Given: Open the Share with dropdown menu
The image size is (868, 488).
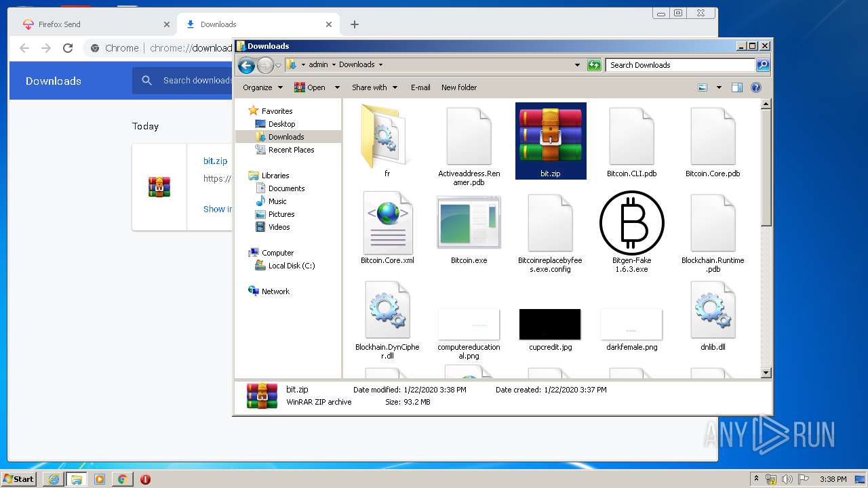Looking at the screenshot, I should tap(374, 87).
